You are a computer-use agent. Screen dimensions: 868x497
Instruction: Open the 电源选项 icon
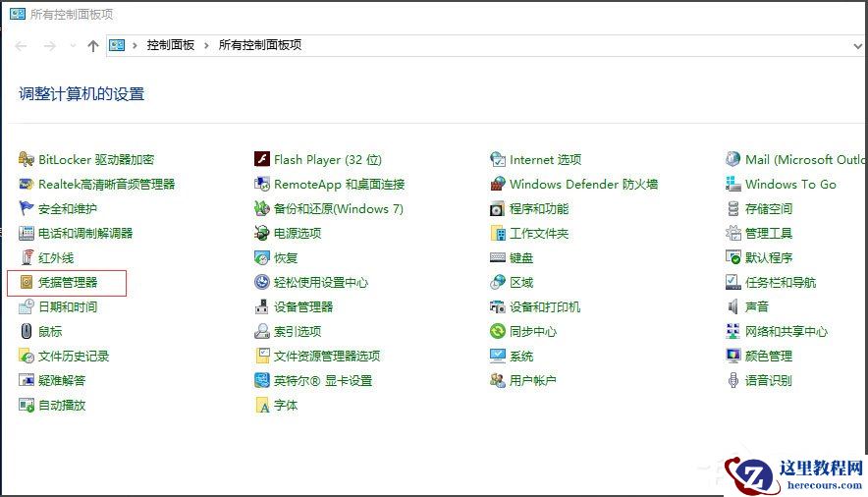point(262,233)
